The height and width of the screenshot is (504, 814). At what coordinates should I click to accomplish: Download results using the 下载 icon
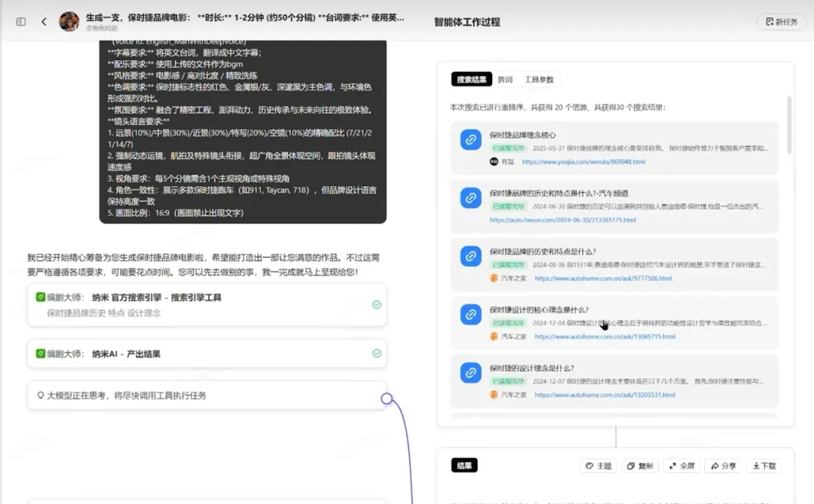[x=759, y=466]
